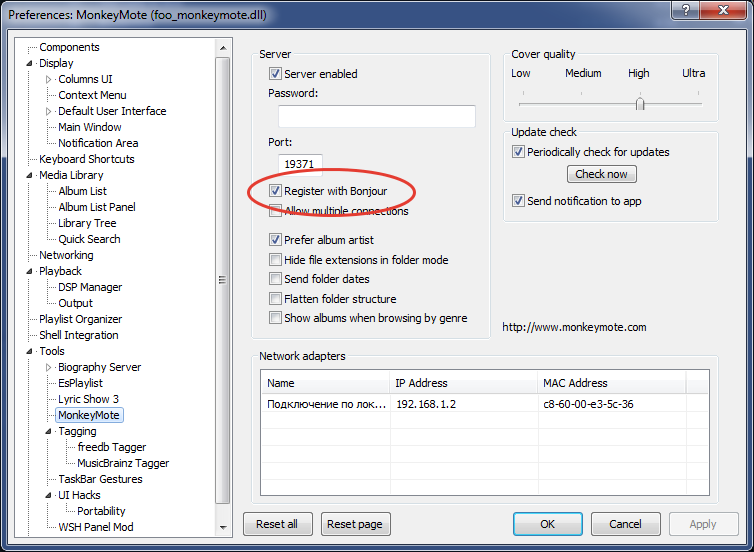Click the MAC Address column header
Screen dimensions: 754x552
(612, 383)
